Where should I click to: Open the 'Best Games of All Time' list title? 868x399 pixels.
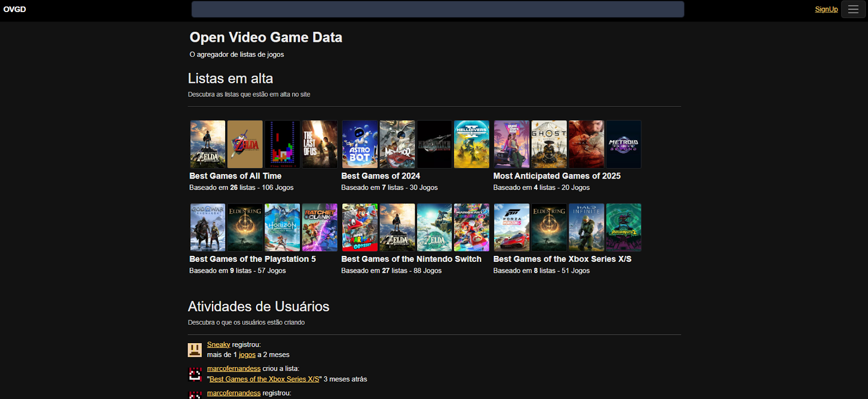pyautogui.click(x=235, y=176)
